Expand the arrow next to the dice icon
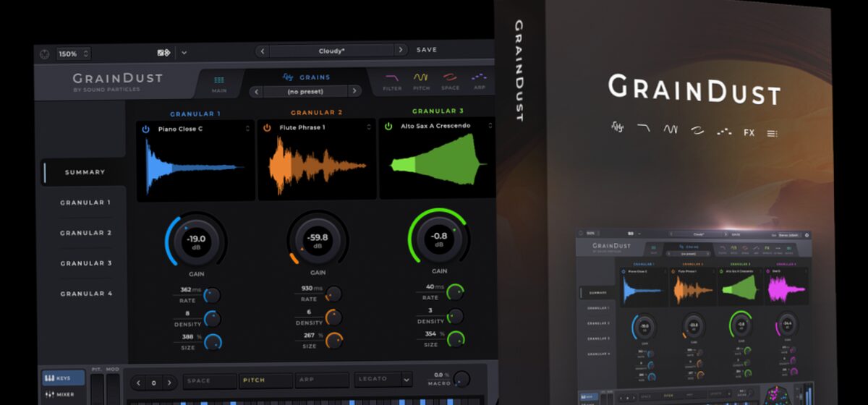This screenshot has height=405, width=868. [x=184, y=52]
